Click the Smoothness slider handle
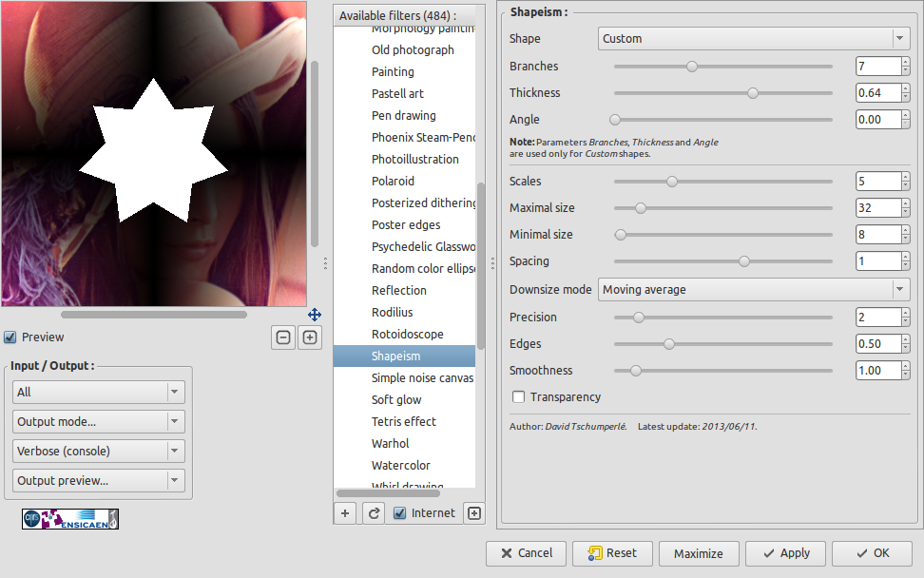Screen dimensions: 924x578 [x=635, y=371]
